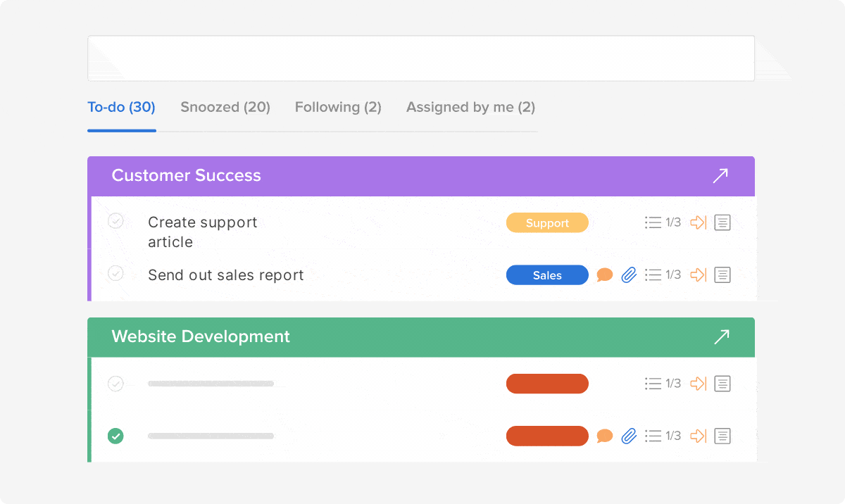This screenshot has height=504, width=845.
Task: Click the notes icon beside Create support article
Action: [x=722, y=222]
